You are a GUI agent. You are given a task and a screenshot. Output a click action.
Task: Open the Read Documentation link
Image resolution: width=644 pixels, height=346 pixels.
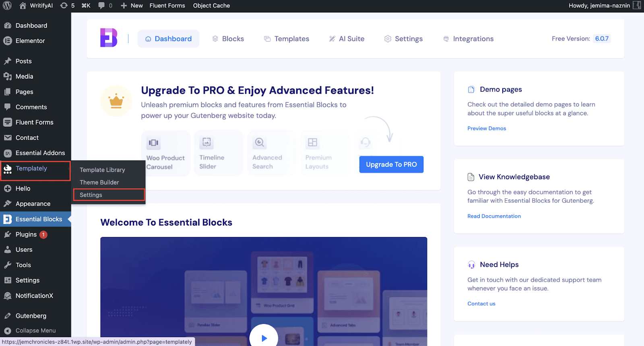coord(494,216)
